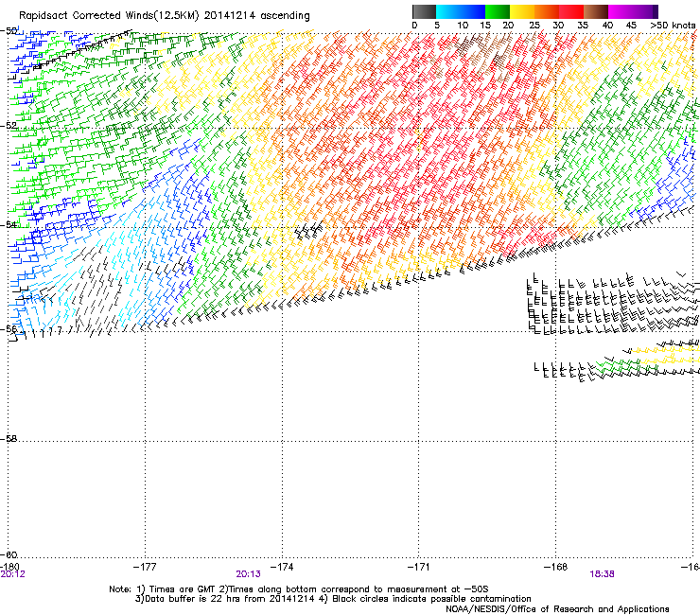This screenshot has height=615, width=700.
Task: Click the brown 35-40 knots legend segment
Action: point(596,11)
